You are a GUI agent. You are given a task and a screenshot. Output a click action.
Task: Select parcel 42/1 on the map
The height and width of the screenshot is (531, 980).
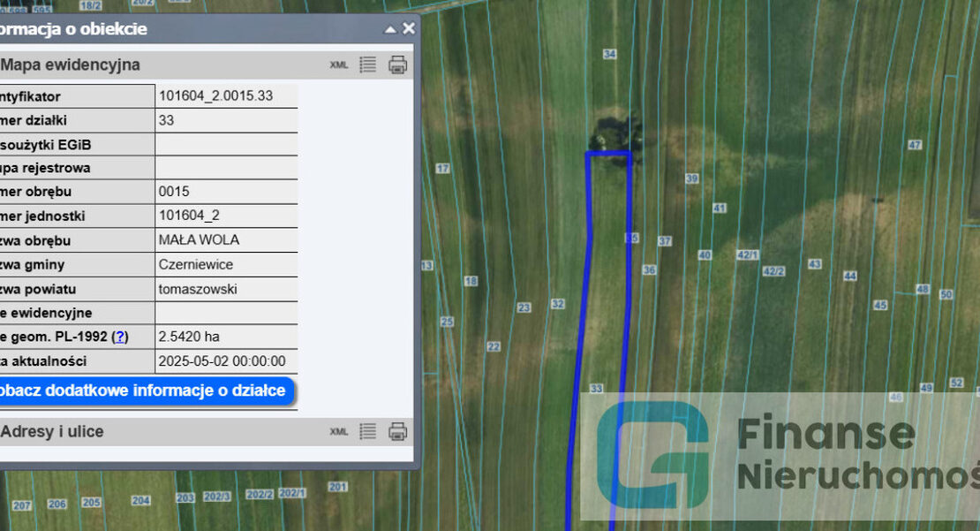[747, 254]
